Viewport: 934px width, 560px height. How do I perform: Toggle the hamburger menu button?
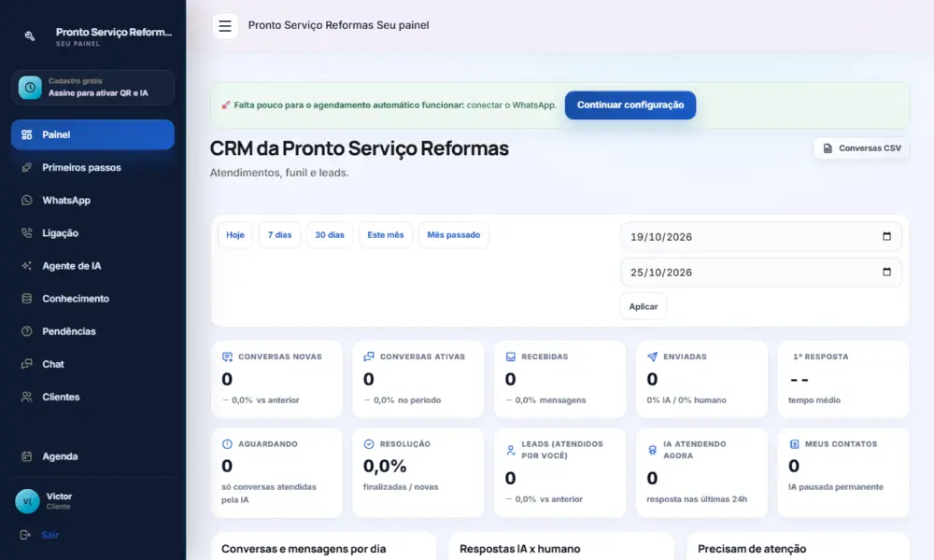(x=224, y=26)
